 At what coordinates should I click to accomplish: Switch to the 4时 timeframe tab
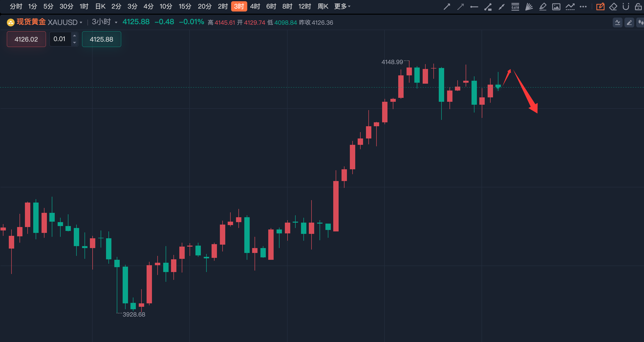tap(255, 6)
